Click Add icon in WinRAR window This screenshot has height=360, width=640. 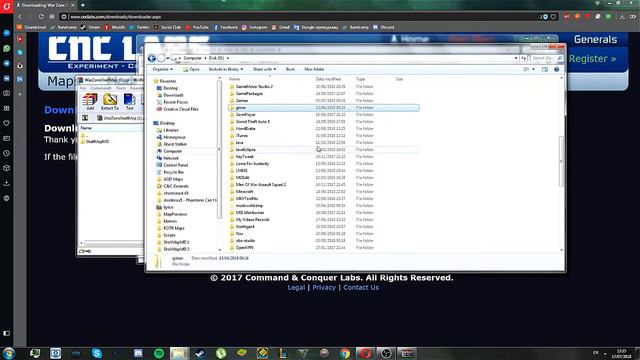point(90,102)
